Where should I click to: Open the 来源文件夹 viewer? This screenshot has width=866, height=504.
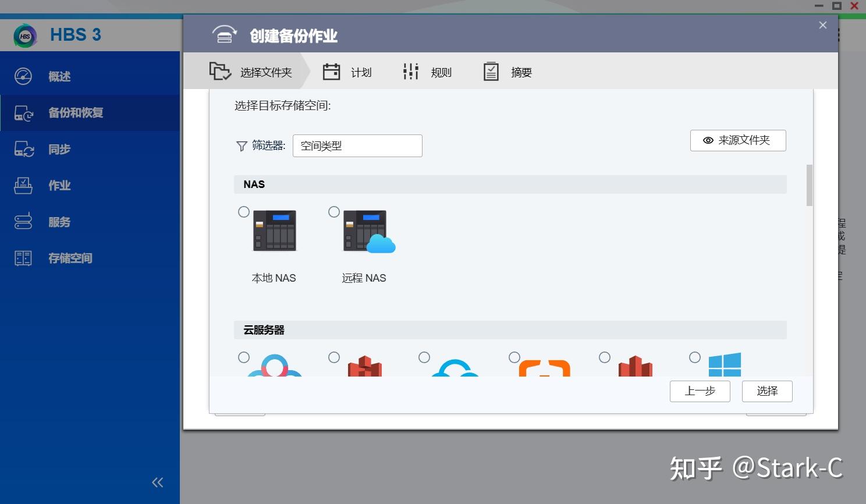click(x=737, y=140)
